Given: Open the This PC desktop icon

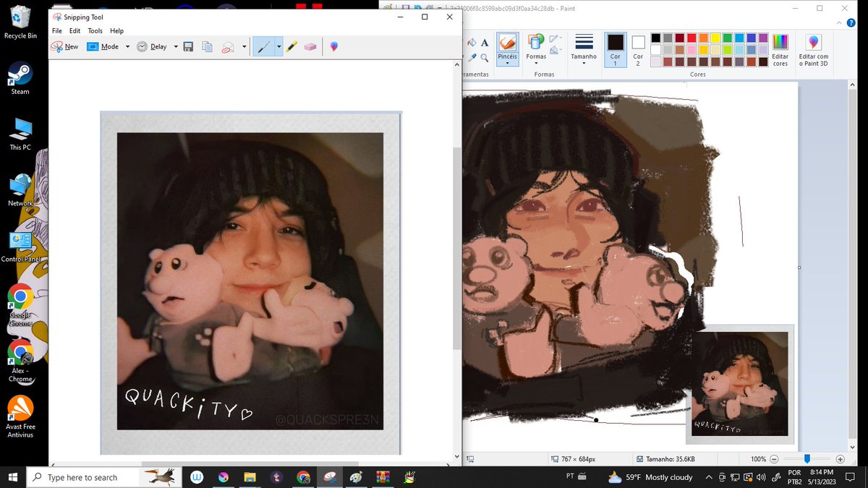Looking at the screenshot, I should click(20, 134).
